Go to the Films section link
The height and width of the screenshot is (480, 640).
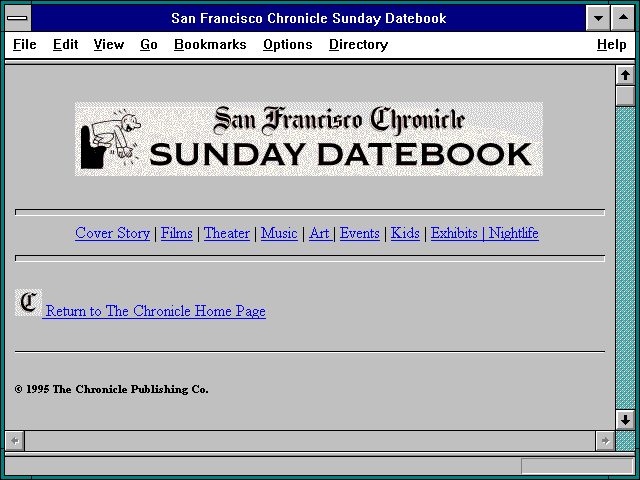[177, 233]
